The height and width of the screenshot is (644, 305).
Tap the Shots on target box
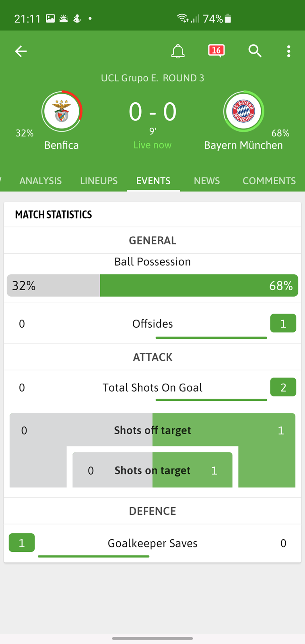(x=152, y=470)
